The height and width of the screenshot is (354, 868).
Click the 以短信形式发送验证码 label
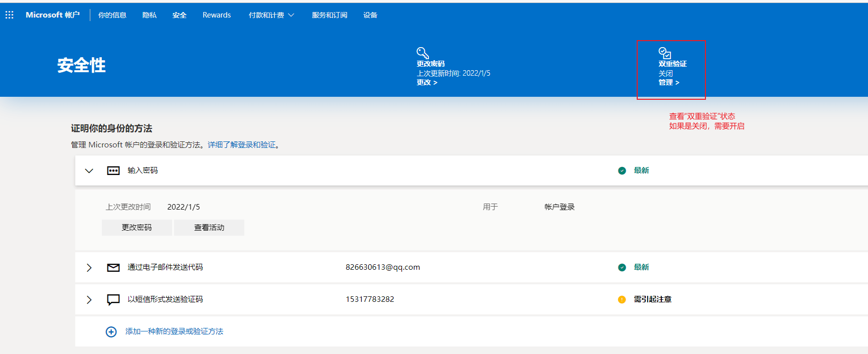tap(165, 299)
